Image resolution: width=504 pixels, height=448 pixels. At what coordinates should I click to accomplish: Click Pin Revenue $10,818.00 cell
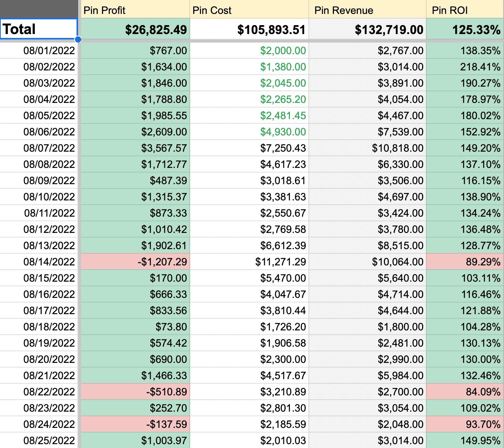click(367, 148)
